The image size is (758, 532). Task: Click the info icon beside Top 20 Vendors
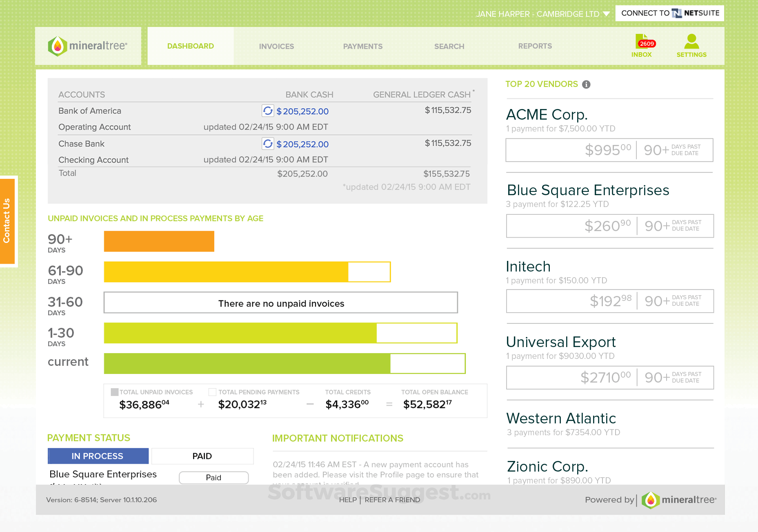[587, 84]
